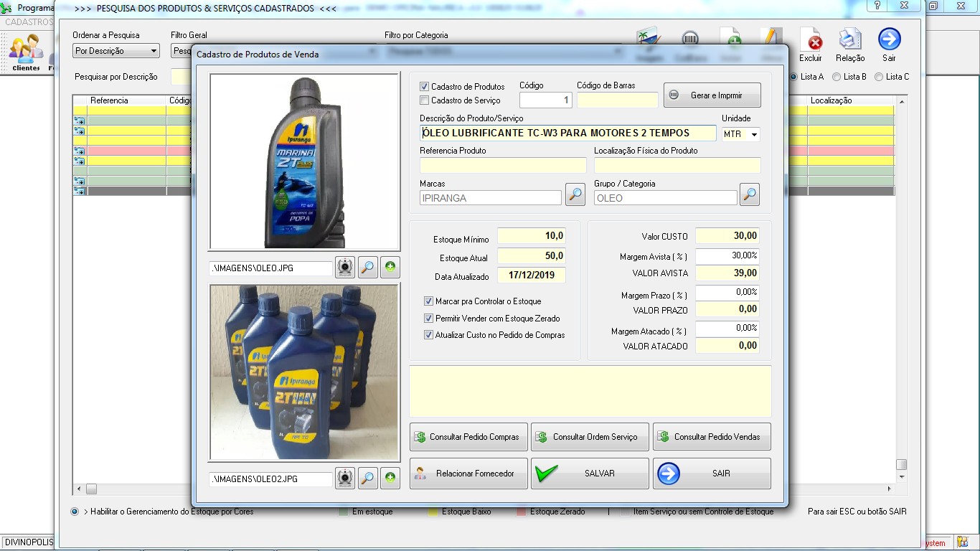
Task: Check the Cadastro de Serviço checkbox
Action: pos(425,100)
